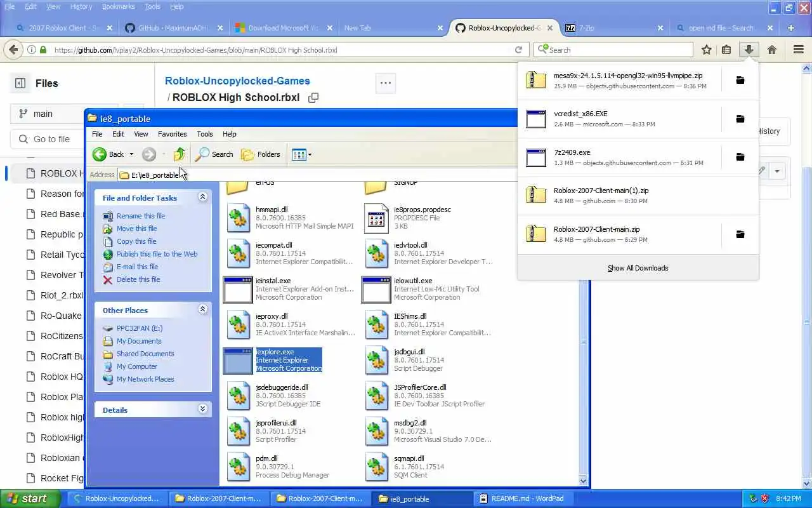
Task: Open the Explorer File menu
Action: pyautogui.click(x=97, y=134)
